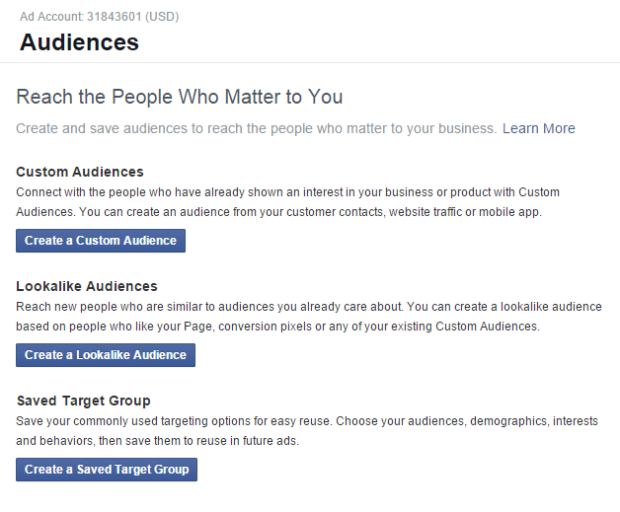
Task: Click the Custom Audiences section heading
Action: tap(80, 172)
